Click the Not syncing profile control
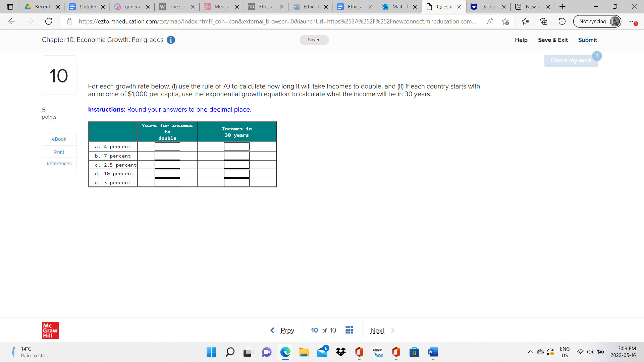This screenshot has height=362, width=644. pos(597,21)
